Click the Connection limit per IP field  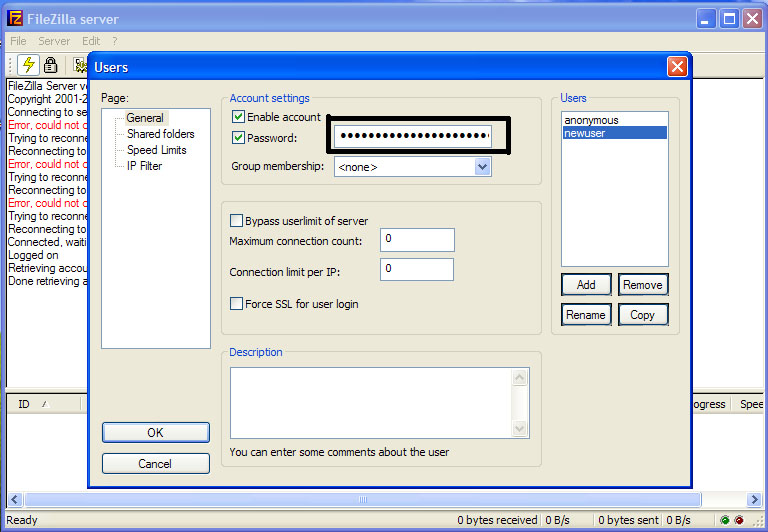point(417,269)
